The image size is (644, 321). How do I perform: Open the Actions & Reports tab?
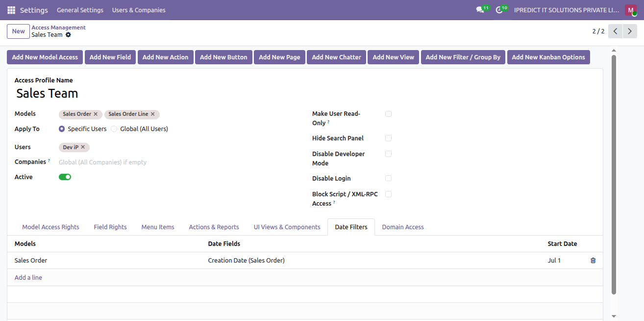point(214,227)
